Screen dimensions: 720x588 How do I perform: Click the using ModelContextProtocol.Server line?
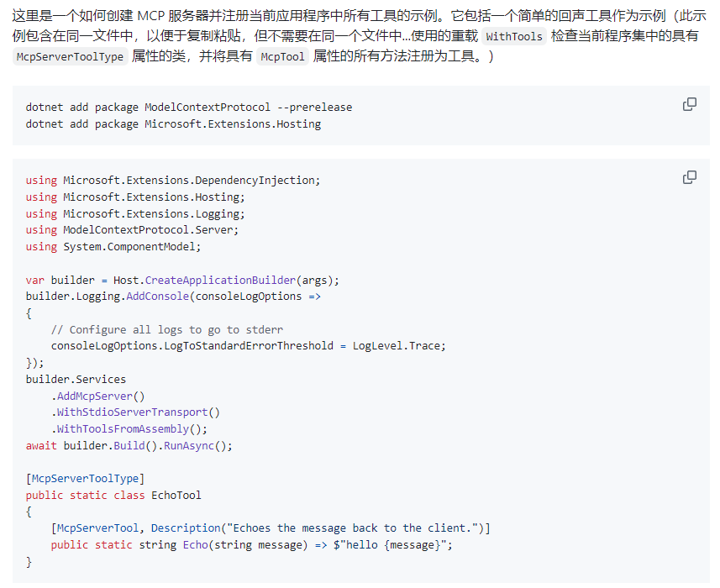(x=132, y=230)
